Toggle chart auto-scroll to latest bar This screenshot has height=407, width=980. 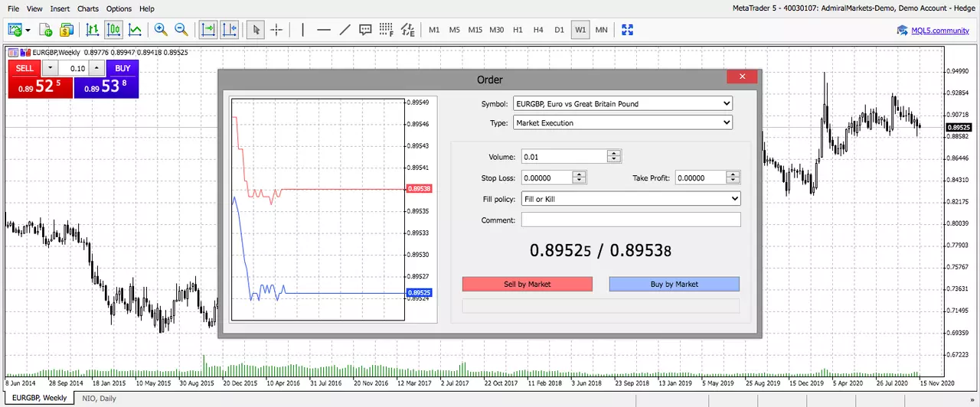pyautogui.click(x=208, y=30)
